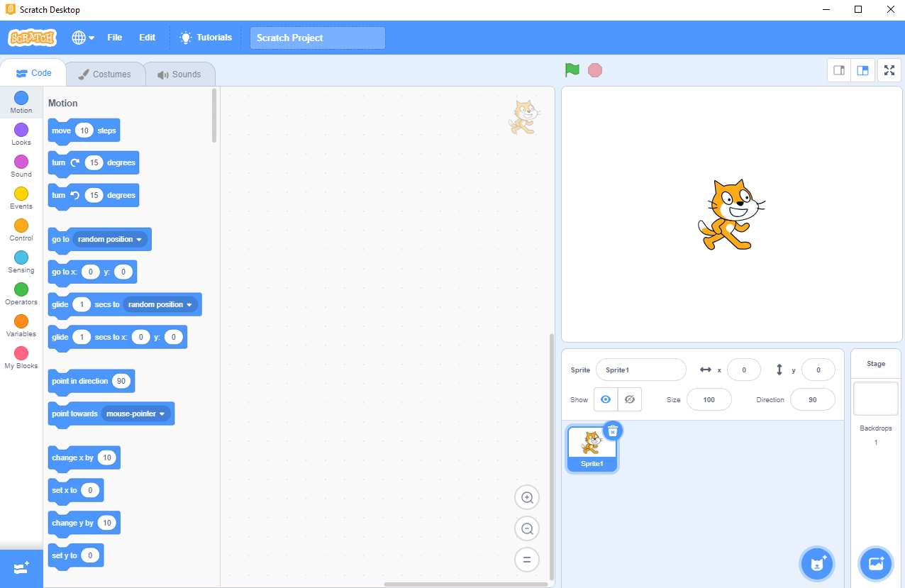Select the Sound category circle

pos(21,162)
